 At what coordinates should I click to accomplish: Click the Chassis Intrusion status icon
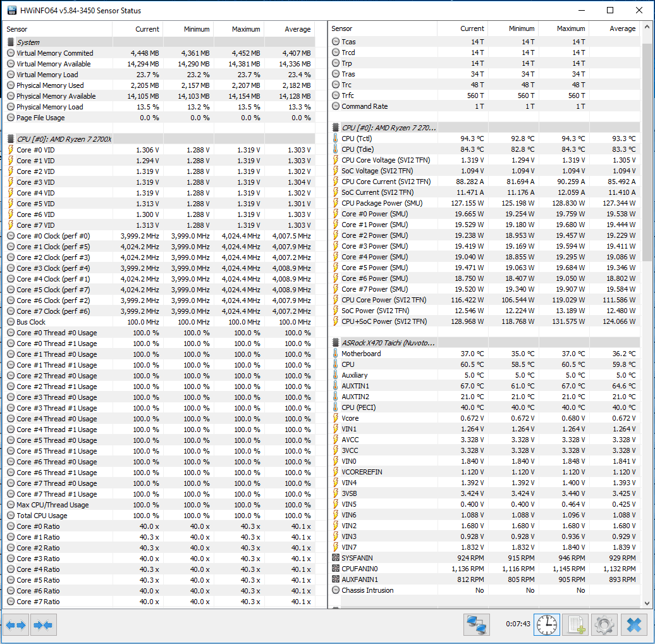coord(336,590)
